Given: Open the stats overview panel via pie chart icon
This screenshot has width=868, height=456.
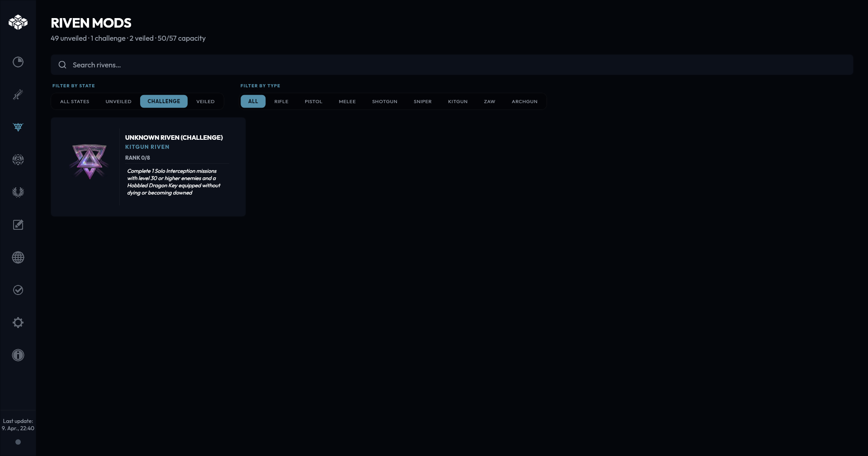Looking at the screenshot, I should click(x=18, y=62).
